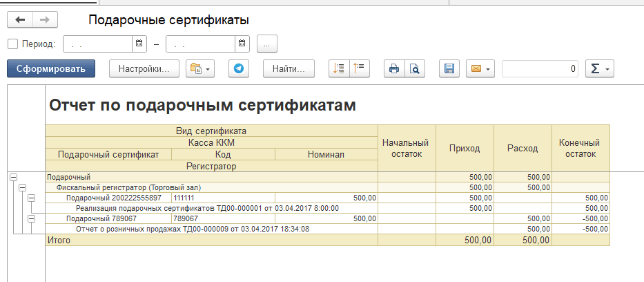This screenshot has height=282, width=644.
Task: Select the Реализация подарочных сертификатов ТД00-000001 row
Action: click(211, 208)
